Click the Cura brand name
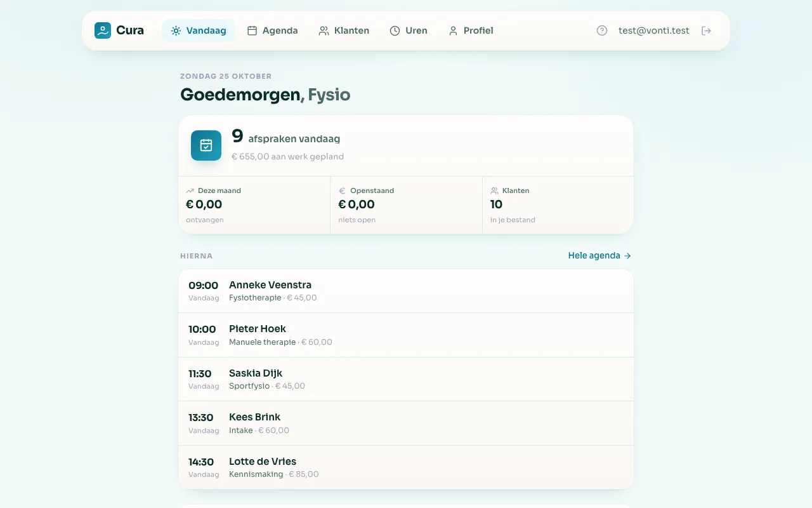 [130, 30]
